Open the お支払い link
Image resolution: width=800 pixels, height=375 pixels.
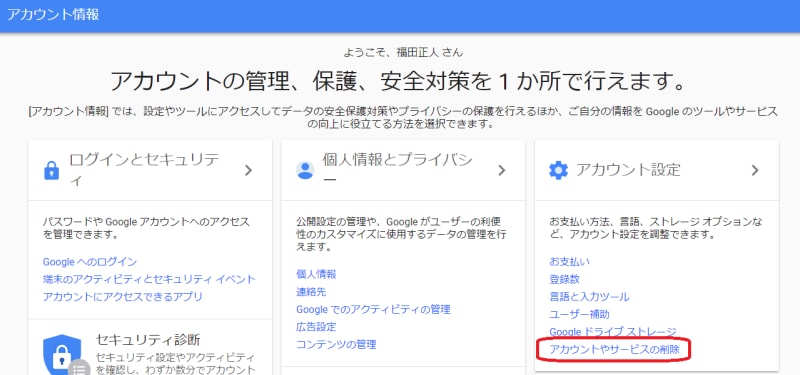coord(569,262)
